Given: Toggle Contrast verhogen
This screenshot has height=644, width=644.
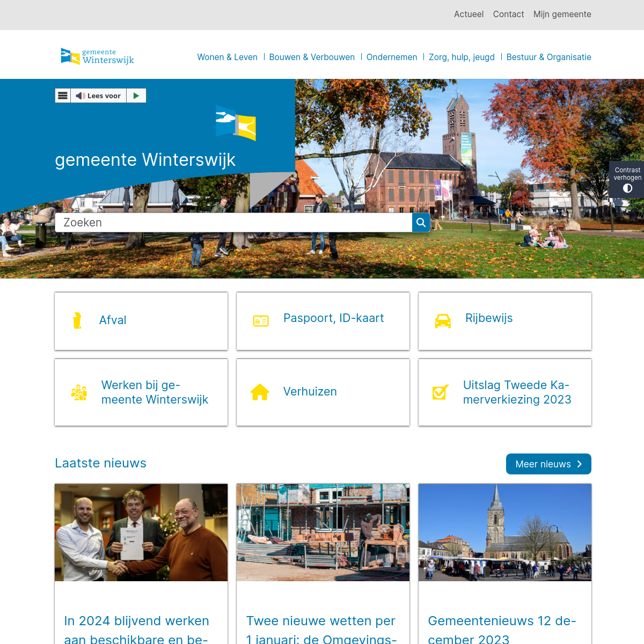Looking at the screenshot, I should (x=627, y=180).
